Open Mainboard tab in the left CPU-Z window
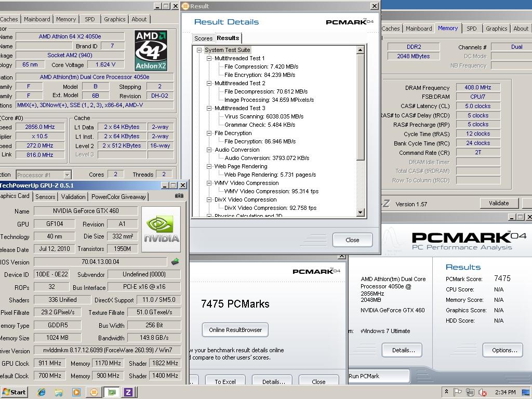 37,19
